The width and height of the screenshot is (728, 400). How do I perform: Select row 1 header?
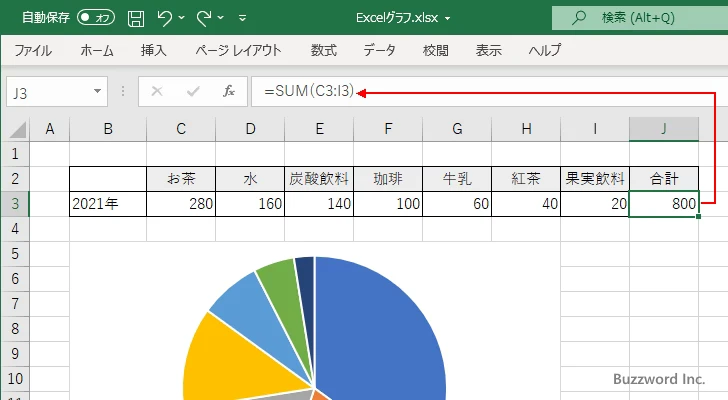pyautogui.click(x=15, y=154)
